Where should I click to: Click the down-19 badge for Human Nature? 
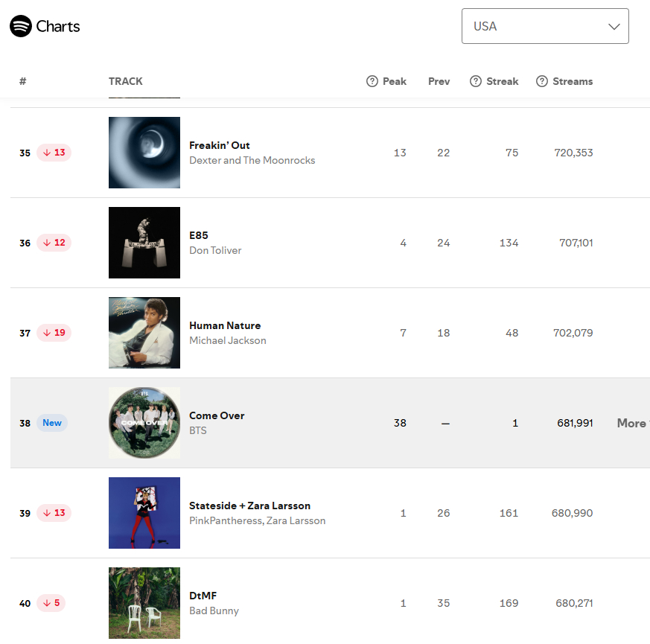(x=54, y=333)
